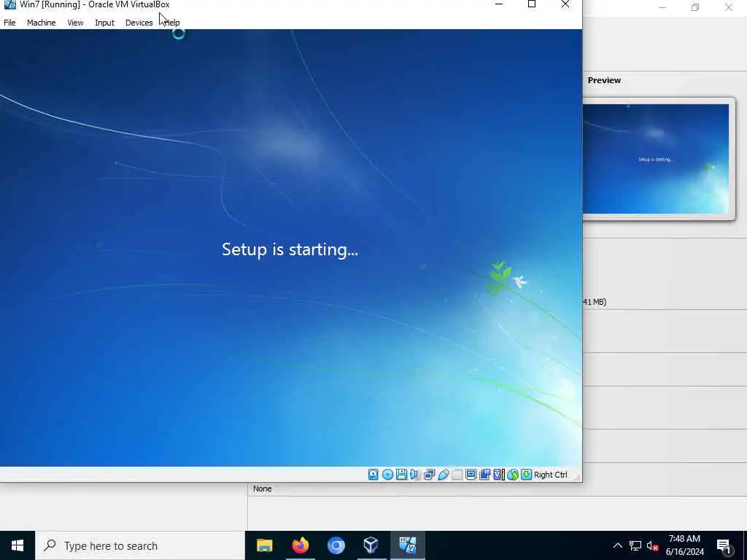Click the Right Ctrl host key label
Screen dimensions: 747x560
coord(550,475)
